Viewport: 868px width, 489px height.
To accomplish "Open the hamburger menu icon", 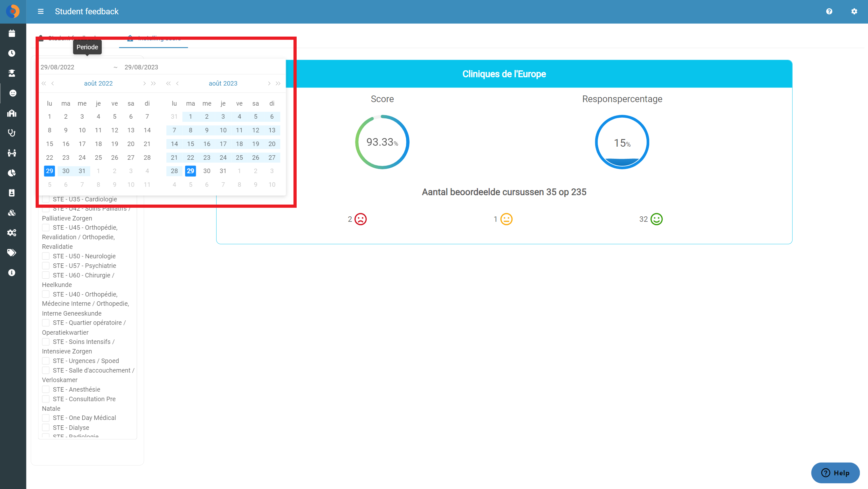I will tap(41, 11).
